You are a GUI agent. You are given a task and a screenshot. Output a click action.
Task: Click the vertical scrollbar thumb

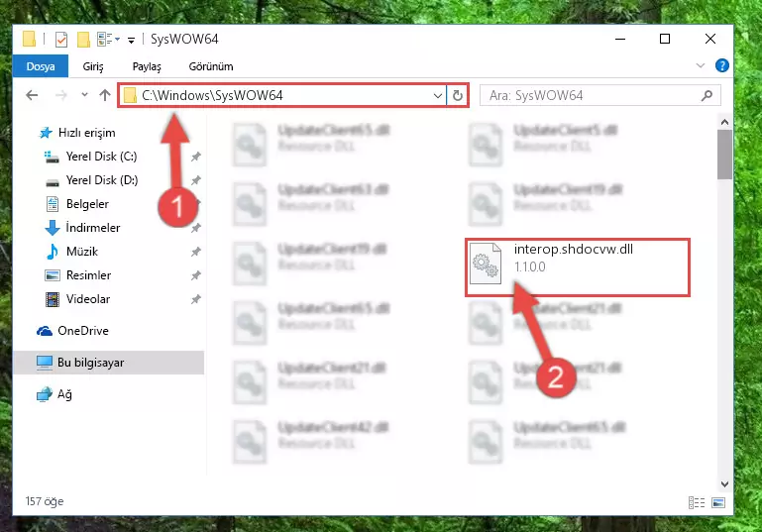tap(724, 155)
